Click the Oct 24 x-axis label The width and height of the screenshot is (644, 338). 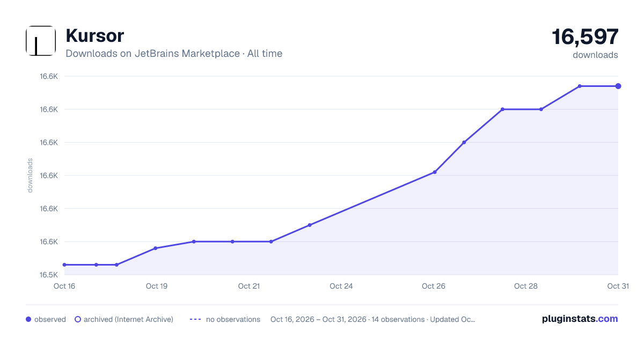click(x=341, y=286)
